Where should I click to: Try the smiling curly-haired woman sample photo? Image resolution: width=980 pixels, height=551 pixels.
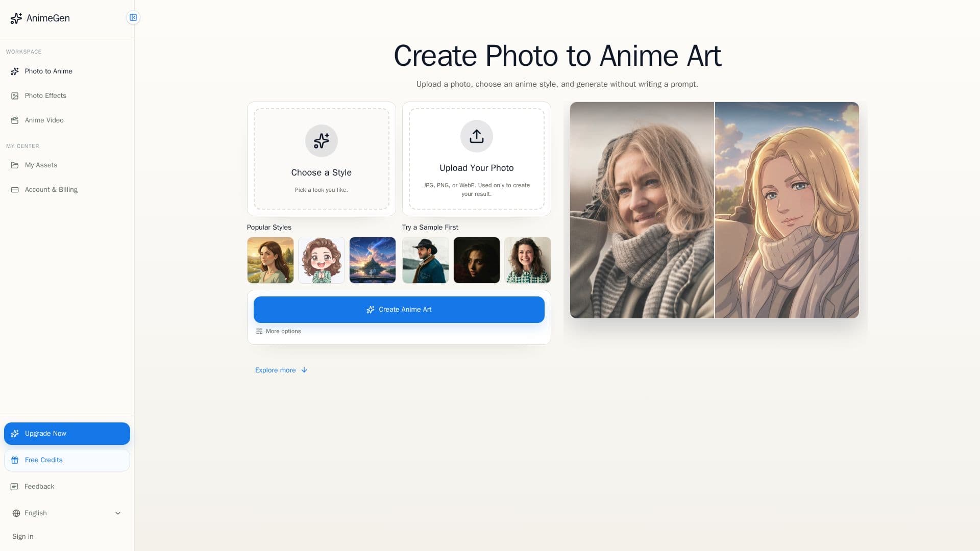pos(528,260)
